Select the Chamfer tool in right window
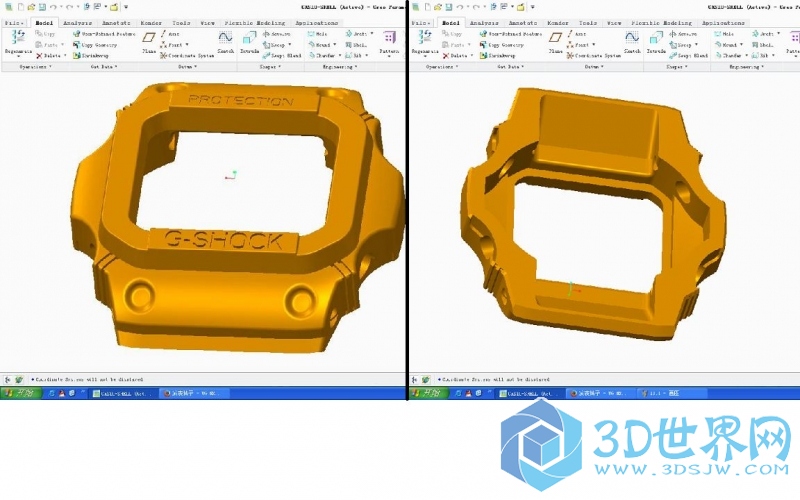800x500 pixels. [x=728, y=56]
